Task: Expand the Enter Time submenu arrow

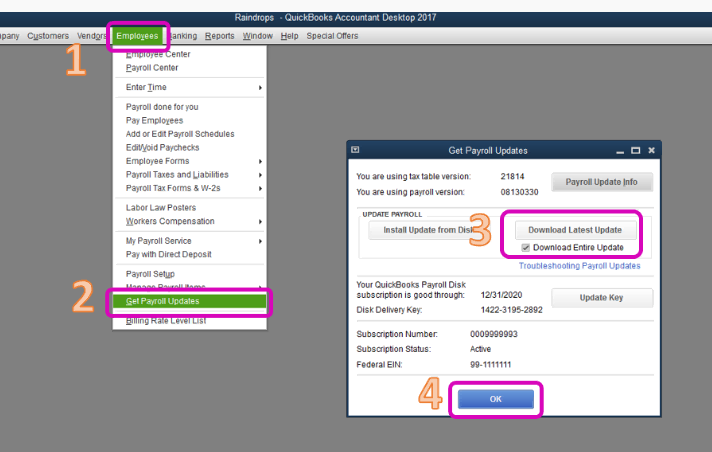Action: tap(260, 87)
